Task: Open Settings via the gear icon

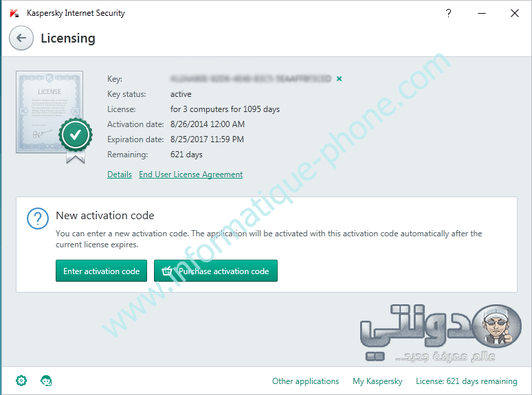Action: tap(21, 381)
